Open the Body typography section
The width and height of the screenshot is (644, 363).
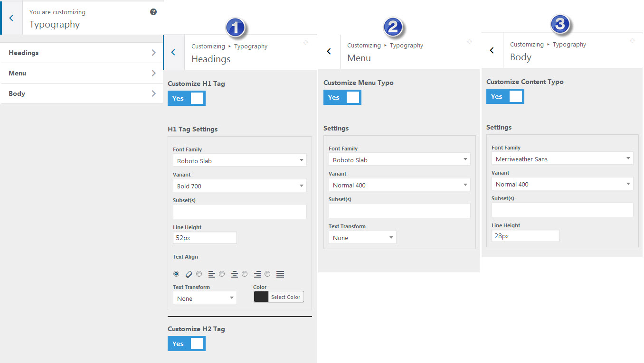(x=82, y=93)
